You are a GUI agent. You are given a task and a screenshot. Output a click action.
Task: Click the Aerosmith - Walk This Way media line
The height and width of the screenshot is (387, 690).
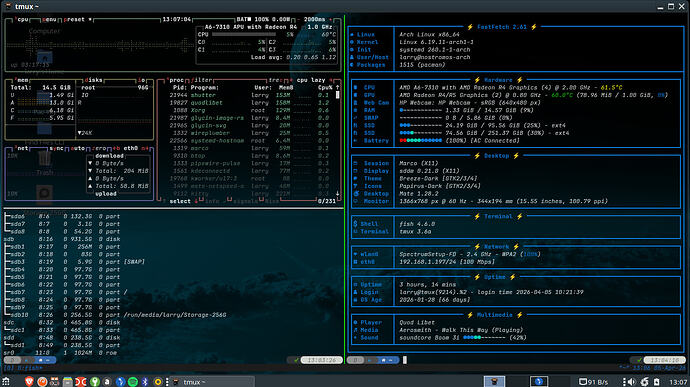click(x=461, y=330)
